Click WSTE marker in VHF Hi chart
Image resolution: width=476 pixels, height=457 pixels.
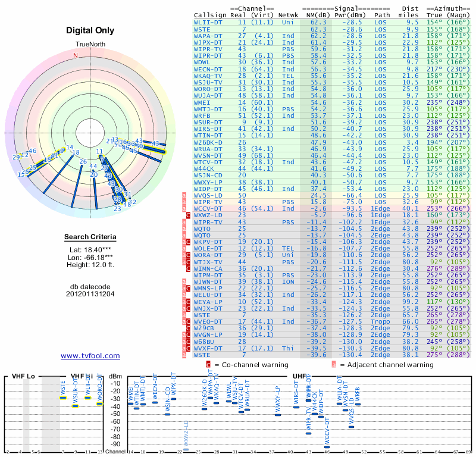pos(63,397)
